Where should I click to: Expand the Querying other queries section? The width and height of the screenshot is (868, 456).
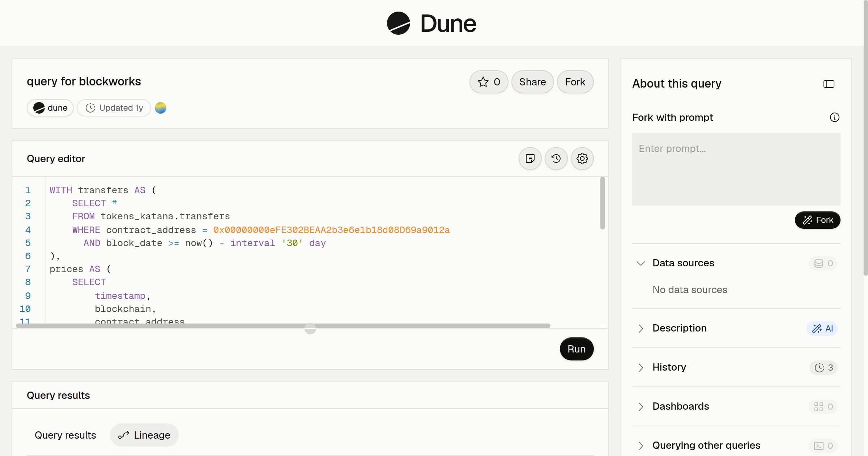[x=641, y=446]
